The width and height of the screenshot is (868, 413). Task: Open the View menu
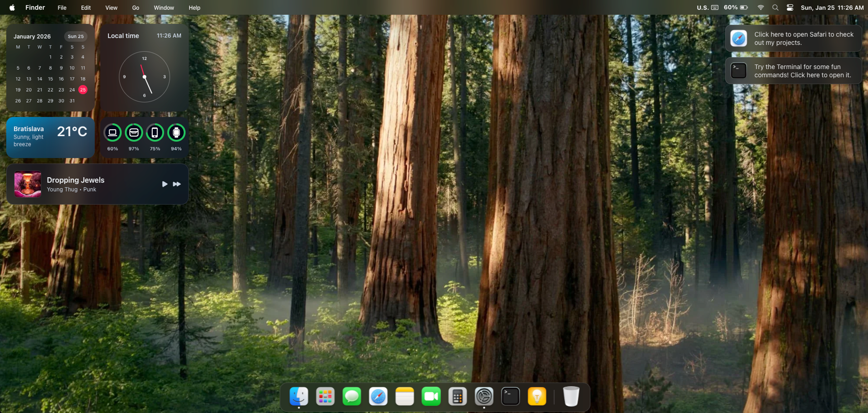[x=111, y=8]
